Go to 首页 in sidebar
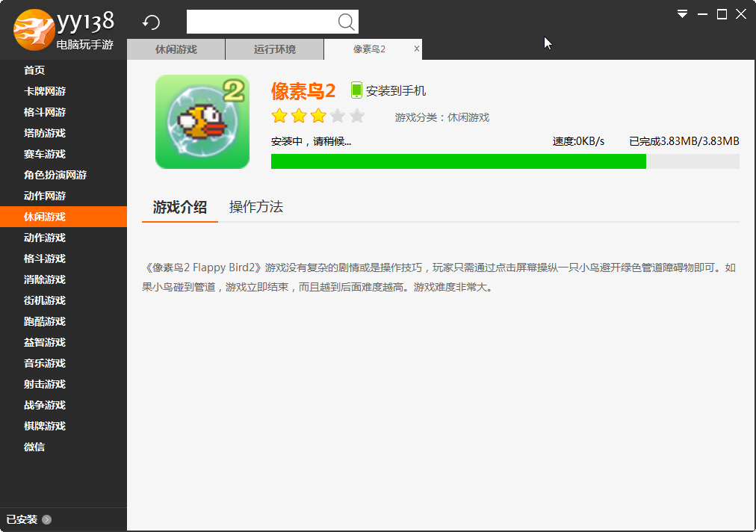 click(34, 70)
